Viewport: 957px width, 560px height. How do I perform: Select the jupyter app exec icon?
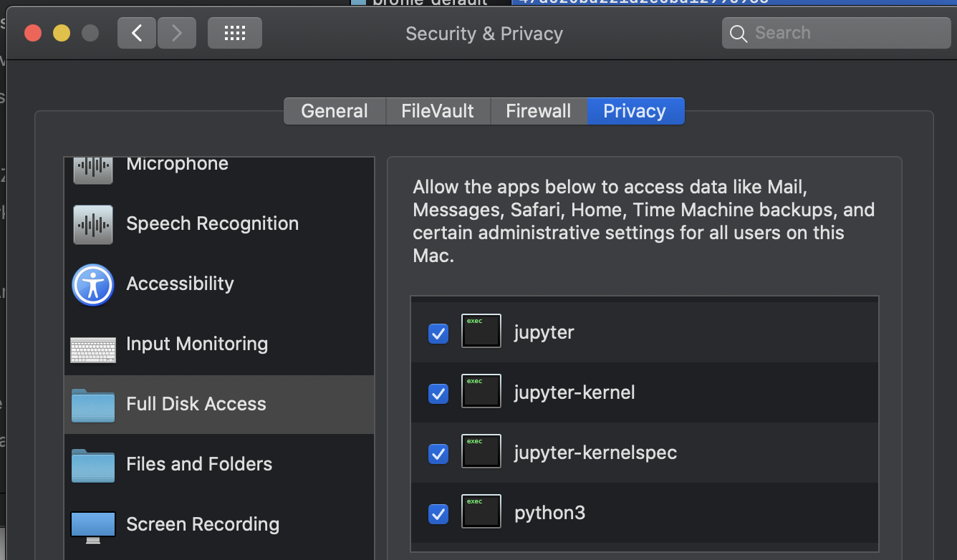click(481, 331)
